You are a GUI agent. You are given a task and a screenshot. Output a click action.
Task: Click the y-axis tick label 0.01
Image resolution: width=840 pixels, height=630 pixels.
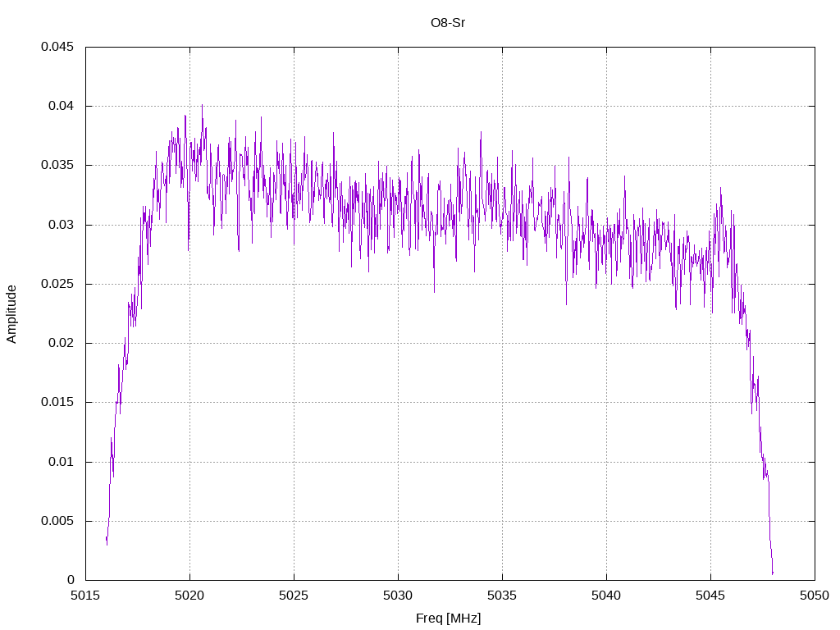point(61,462)
